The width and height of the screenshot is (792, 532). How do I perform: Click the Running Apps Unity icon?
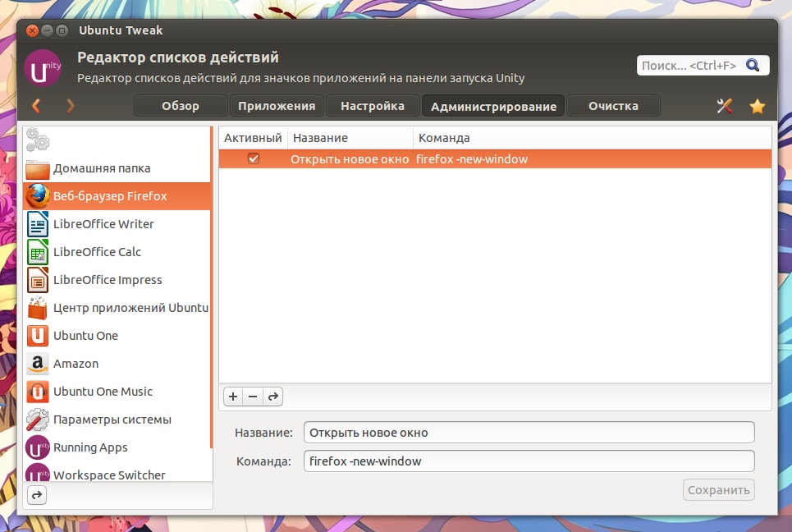tap(38, 447)
